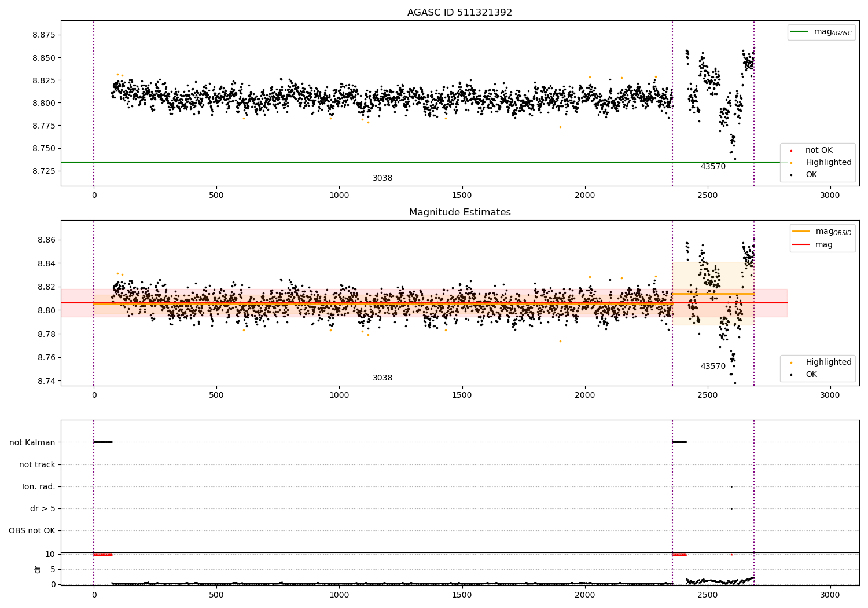Click the red 'mag' legend line sample
This screenshot has height=608, width=868.
pyautogui.click(x=801, y=244)
